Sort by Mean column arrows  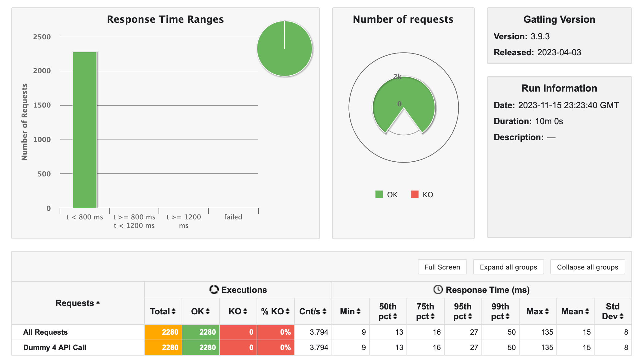[587, 312]
